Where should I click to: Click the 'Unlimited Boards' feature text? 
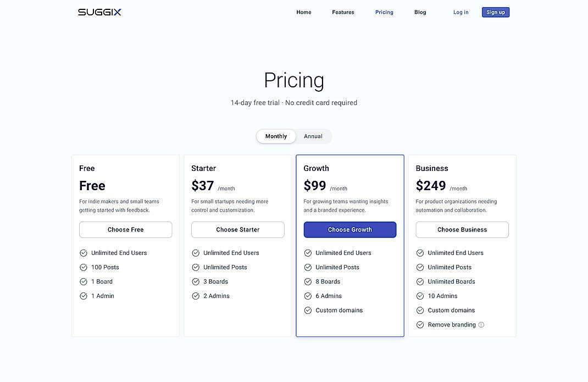(452, 282)
